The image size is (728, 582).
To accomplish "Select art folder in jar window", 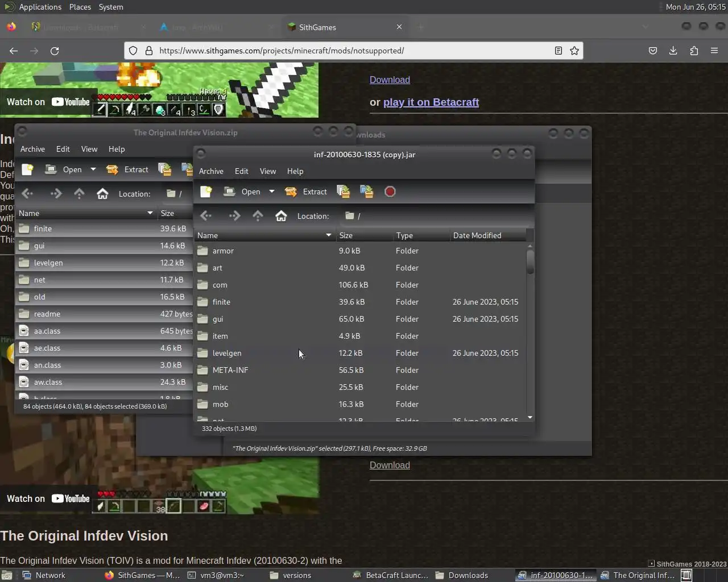I will (360, 268).
